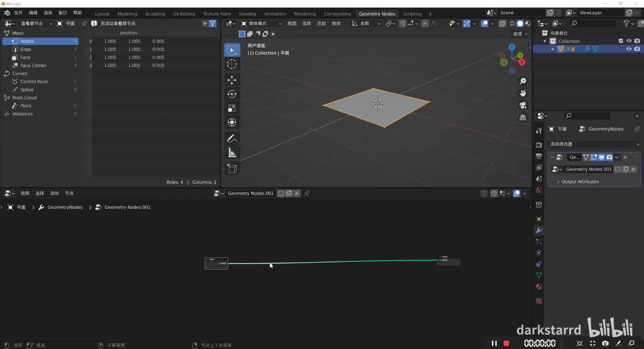Activate the Transform tool

[x=232, y=122]
